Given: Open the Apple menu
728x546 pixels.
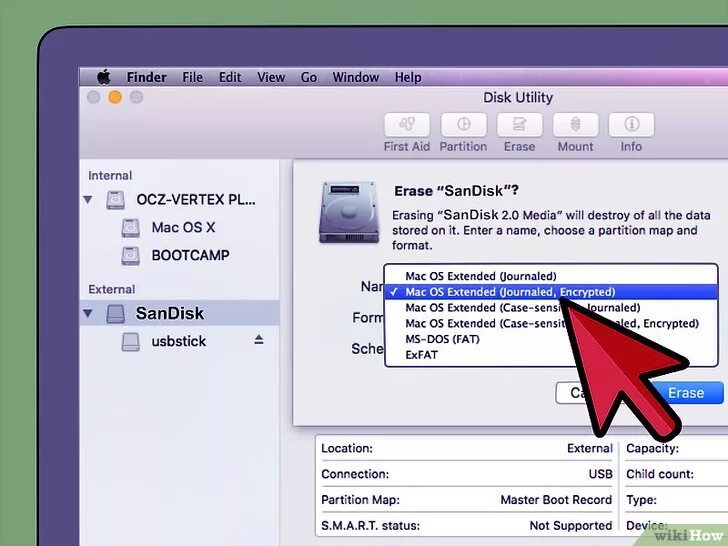Looking at the screenshot, I should tap(104, 77).
